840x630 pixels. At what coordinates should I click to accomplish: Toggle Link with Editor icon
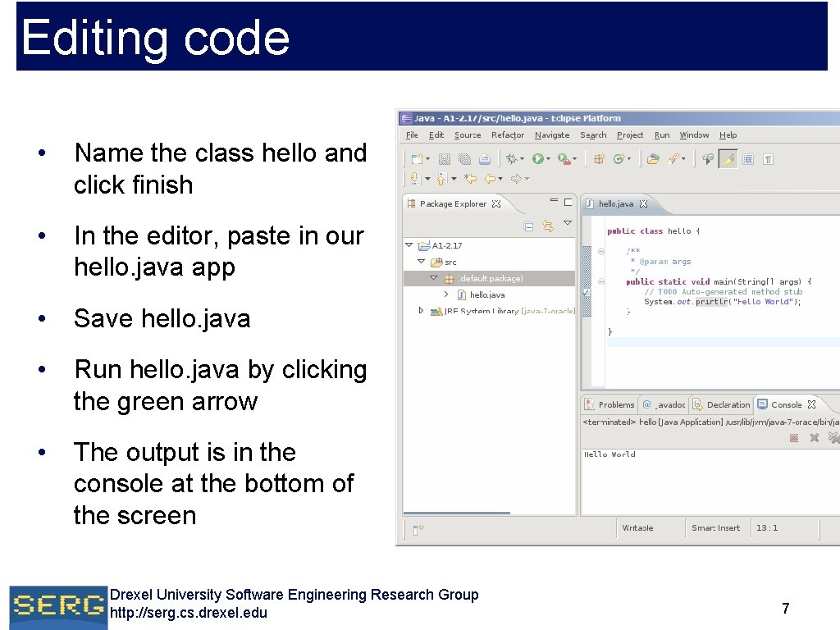point(547,226)
